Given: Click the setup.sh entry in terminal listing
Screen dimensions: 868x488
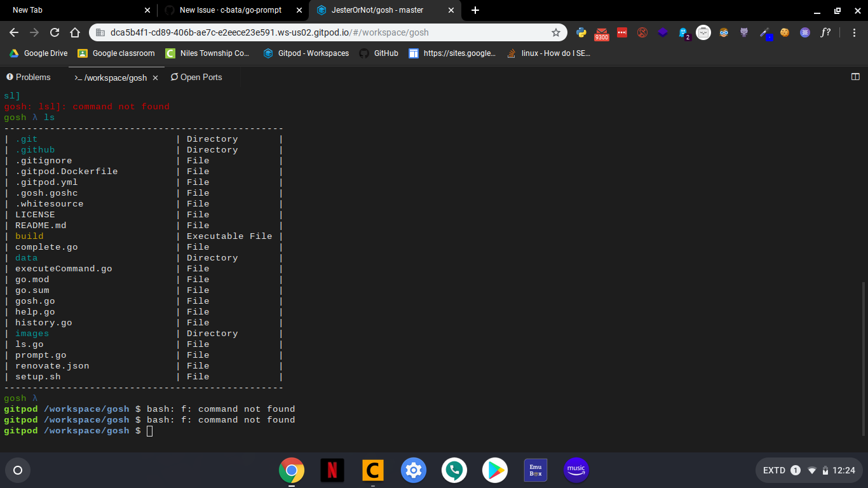Looking at the screenshot, I should click(38, 377).
